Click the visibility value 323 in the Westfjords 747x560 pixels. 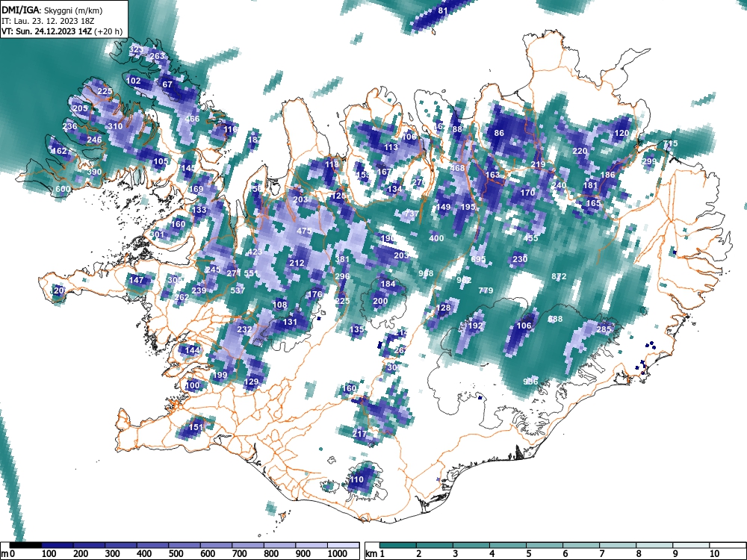(136, 50)
